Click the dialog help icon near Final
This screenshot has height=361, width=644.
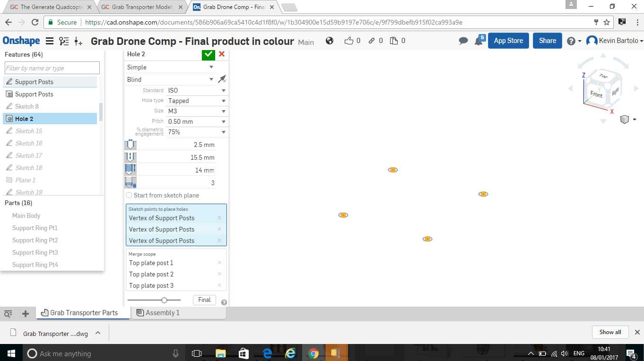coord(224,302)
